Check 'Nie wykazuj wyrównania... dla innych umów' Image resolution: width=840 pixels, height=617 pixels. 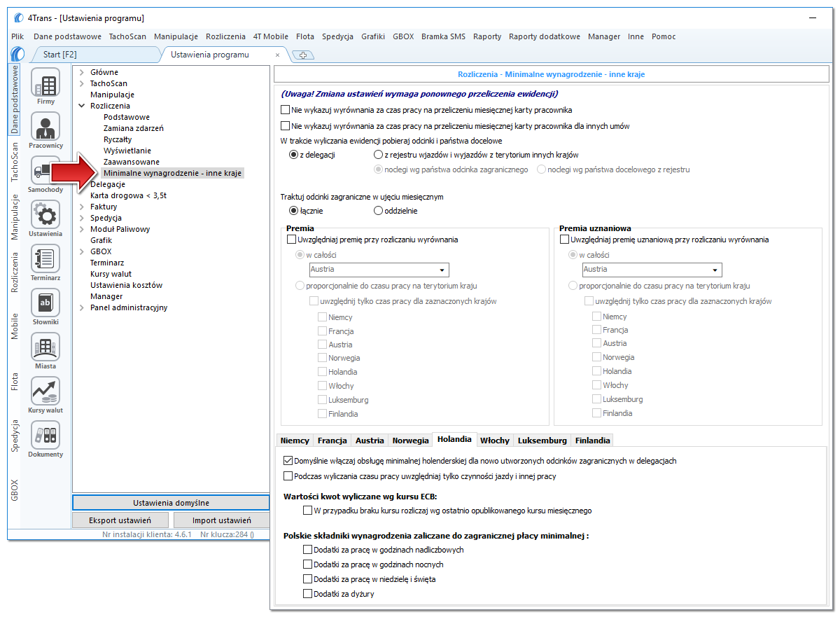point(285,126)
